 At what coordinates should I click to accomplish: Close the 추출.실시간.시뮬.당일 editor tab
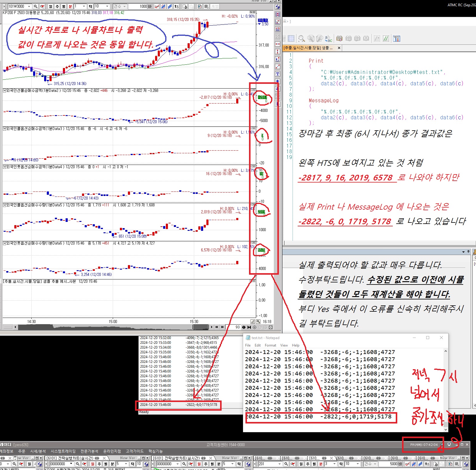(339, 48)
